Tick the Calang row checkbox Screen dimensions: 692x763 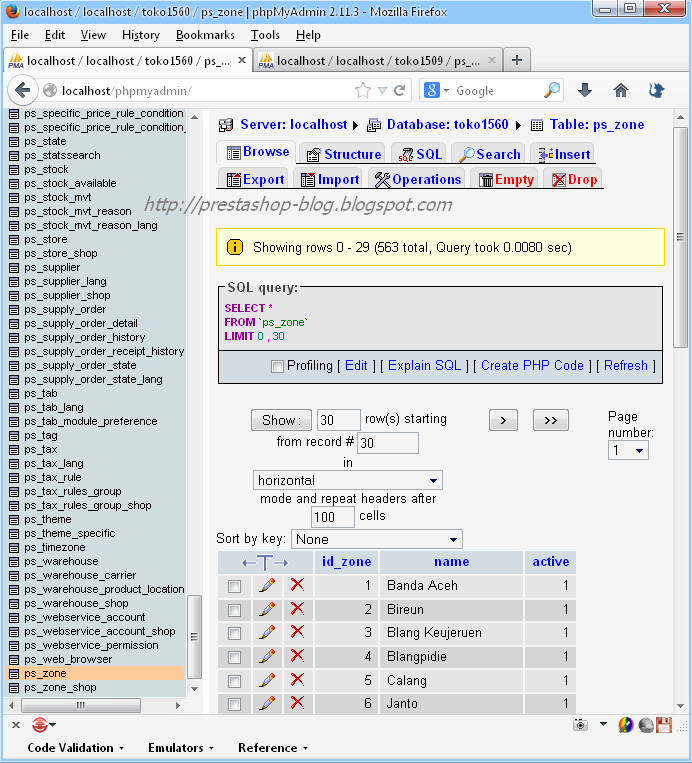point(235,681)
